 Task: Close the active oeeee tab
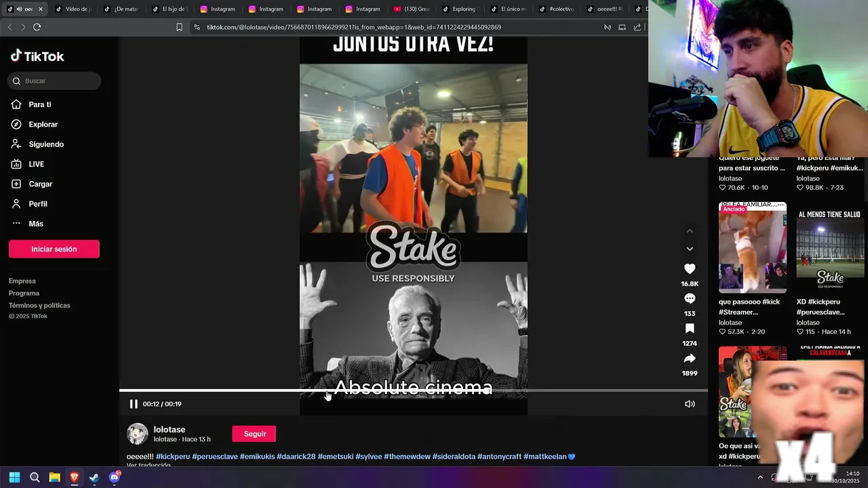41,9
